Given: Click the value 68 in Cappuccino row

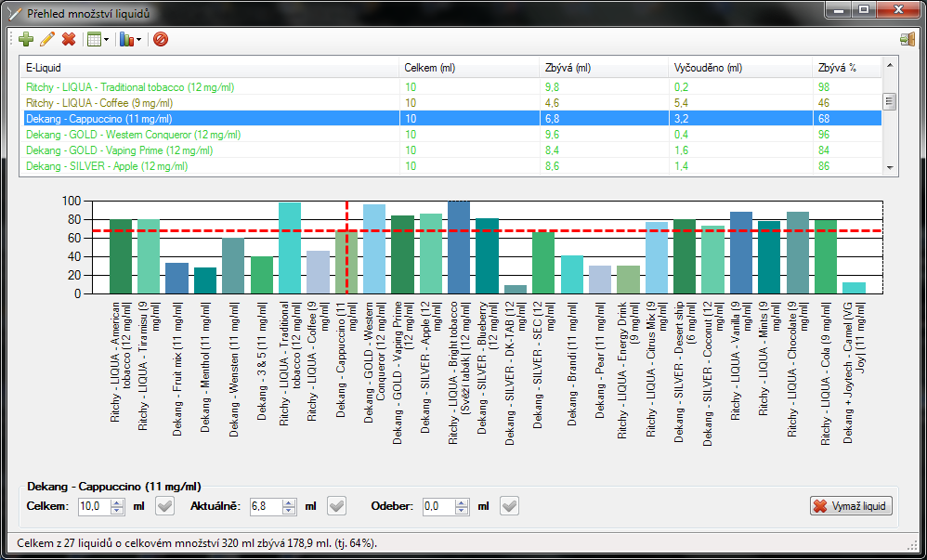Looking at the screenshot, I should [824, 119].
